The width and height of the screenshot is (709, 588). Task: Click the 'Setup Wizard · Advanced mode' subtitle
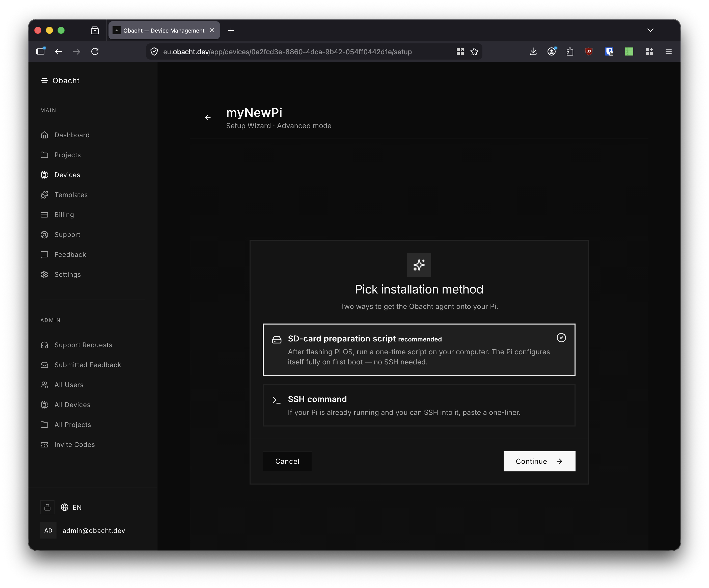[279, 126]
